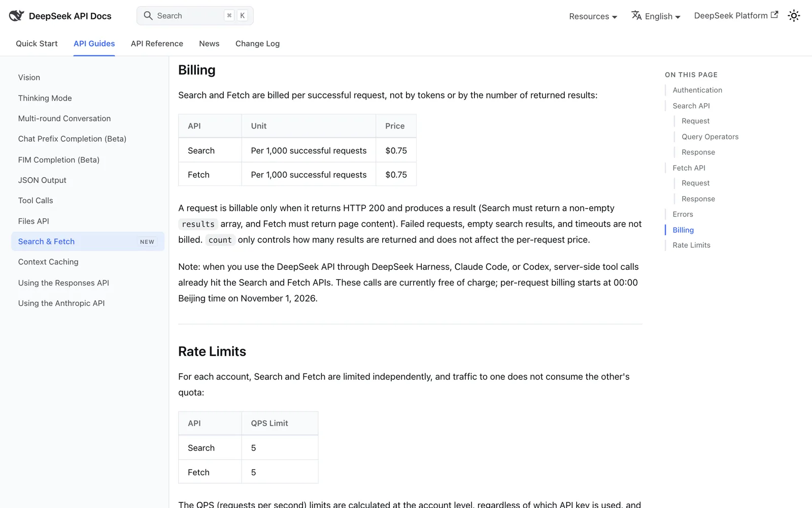Image resolution: width=812 pixels, height=508 pixels.
Task: Open the English language dropdown
Action: pos(656,16)
